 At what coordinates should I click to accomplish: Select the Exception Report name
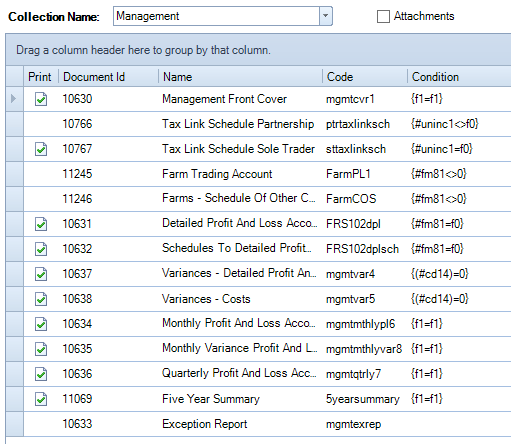205,424
